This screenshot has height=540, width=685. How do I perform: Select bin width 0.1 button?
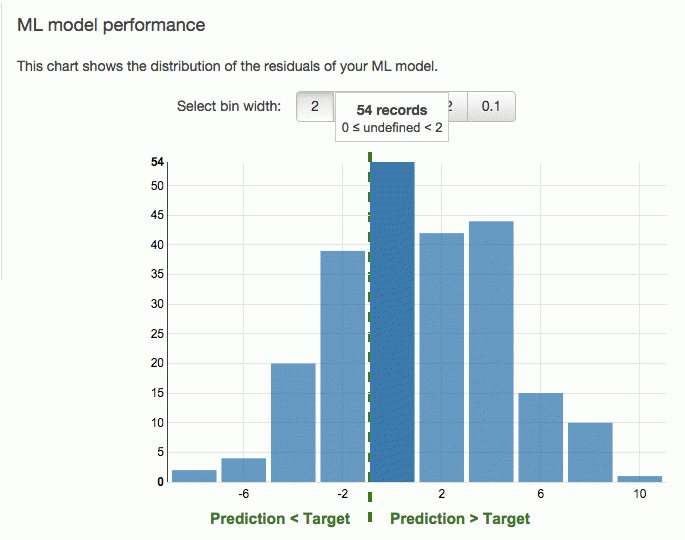click(x=491, y=106)
